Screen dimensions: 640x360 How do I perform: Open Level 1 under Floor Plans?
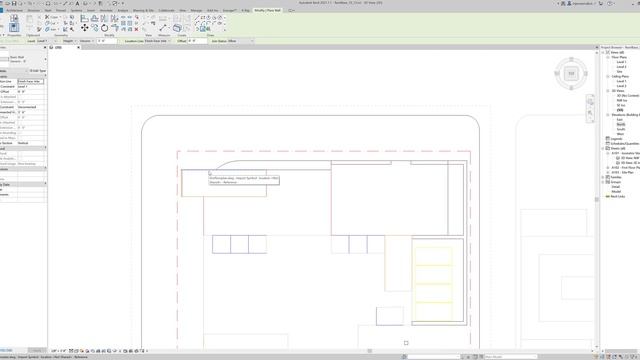point(621,62)
